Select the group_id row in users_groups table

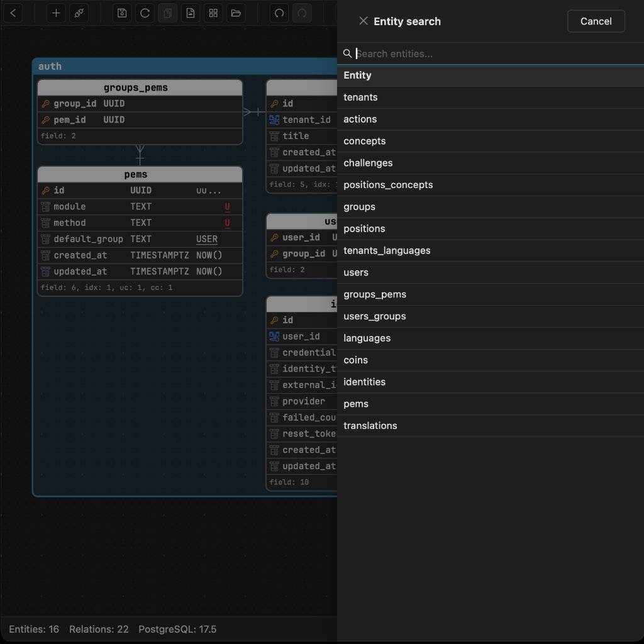point(303,254)
